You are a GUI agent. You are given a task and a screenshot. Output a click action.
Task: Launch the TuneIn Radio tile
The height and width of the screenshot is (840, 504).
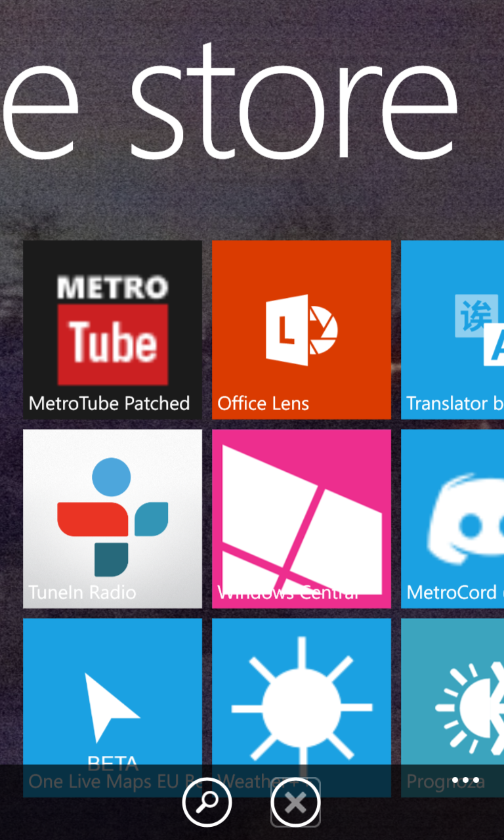[112, 518]
